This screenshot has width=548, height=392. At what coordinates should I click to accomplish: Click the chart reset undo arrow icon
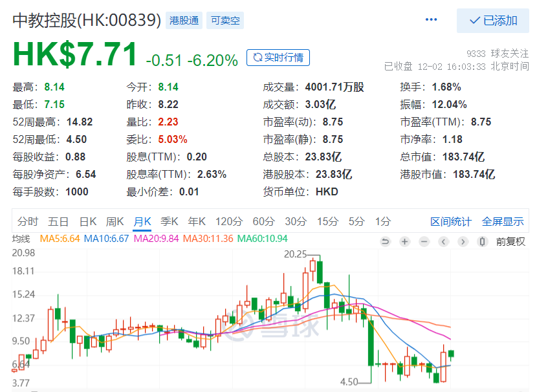click(x=385, y=241)
